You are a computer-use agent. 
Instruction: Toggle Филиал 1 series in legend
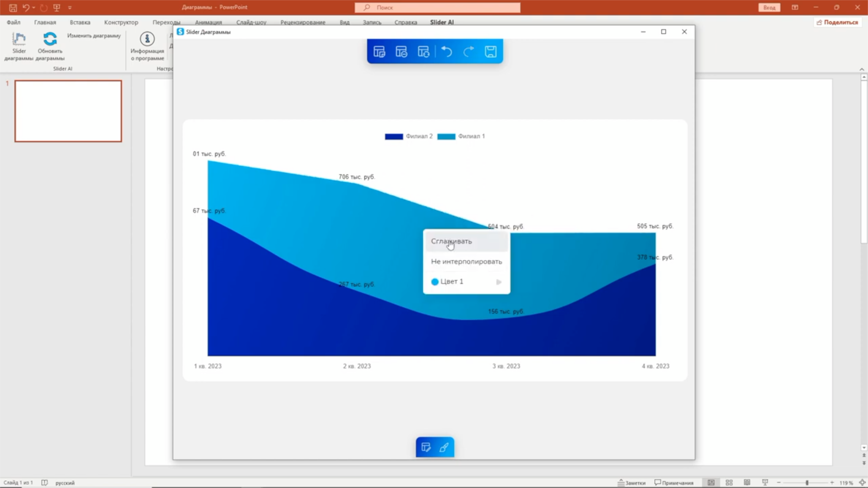tap(461, 136)
